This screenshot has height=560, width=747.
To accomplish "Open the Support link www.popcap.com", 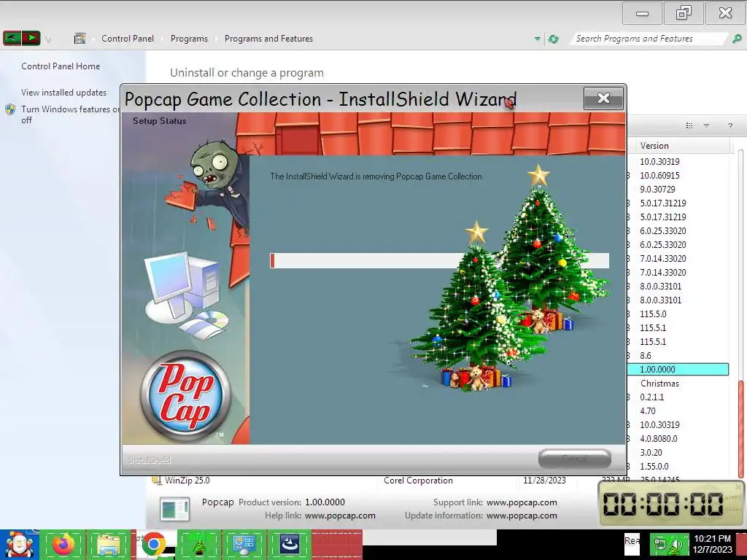I will [x=522, y=502].
